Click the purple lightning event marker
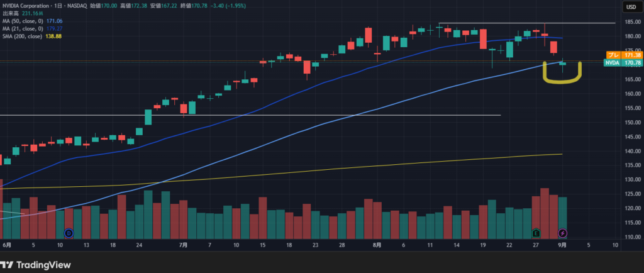This screenshot has height=273, width=644. 563,233
